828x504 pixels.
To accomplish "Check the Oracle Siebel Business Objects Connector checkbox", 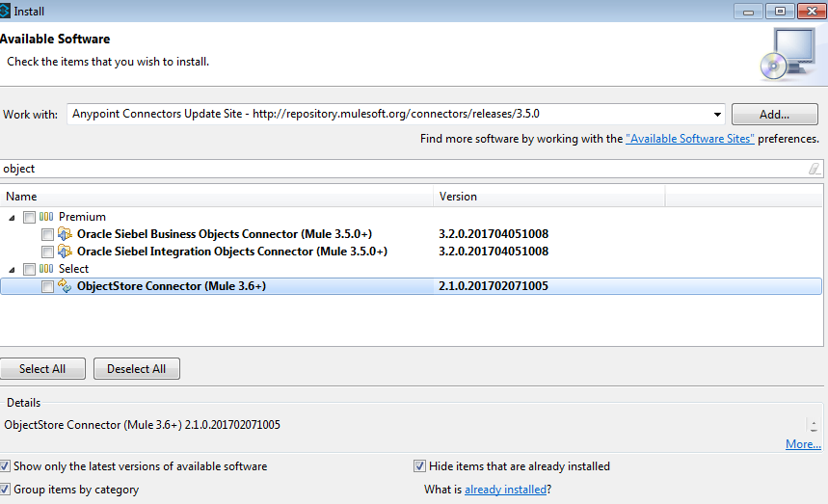I will point(47,234).
